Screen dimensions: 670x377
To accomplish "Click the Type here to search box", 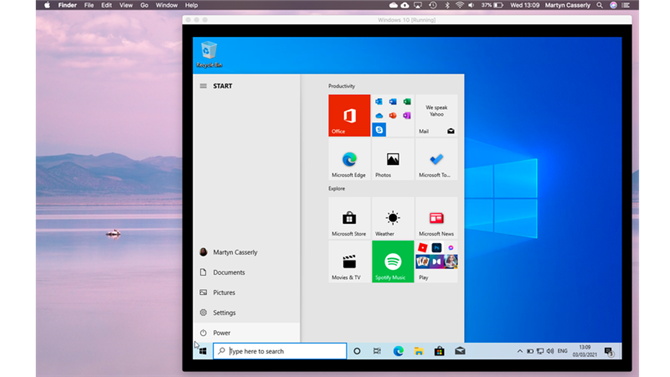I will coord(280,351).
